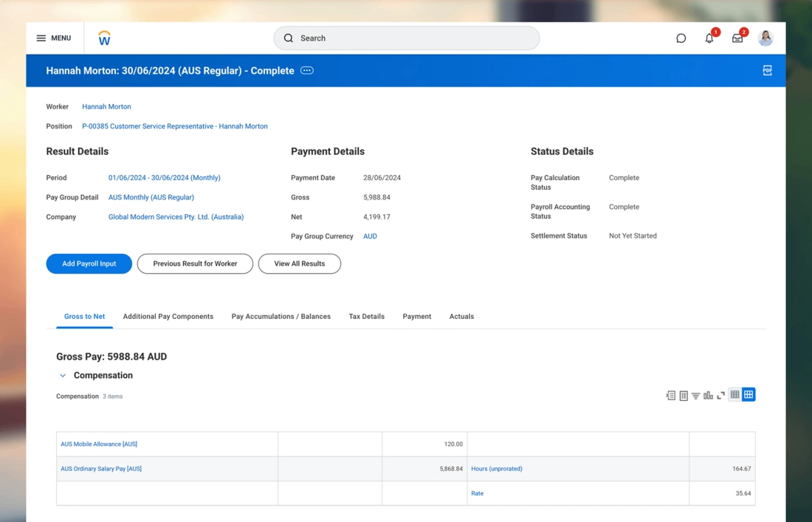
Task: Click the filter icon above the Compensation table
Action: pos(695,396)
